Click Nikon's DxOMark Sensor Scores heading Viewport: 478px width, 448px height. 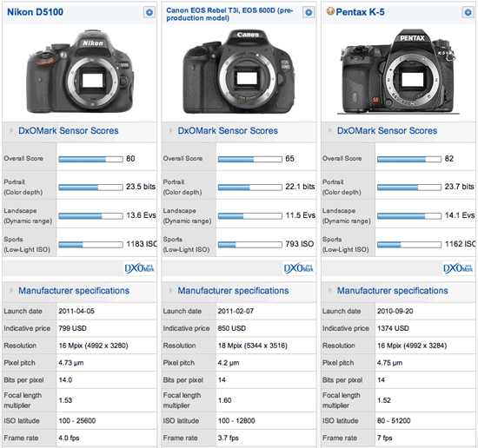point(69,130)
